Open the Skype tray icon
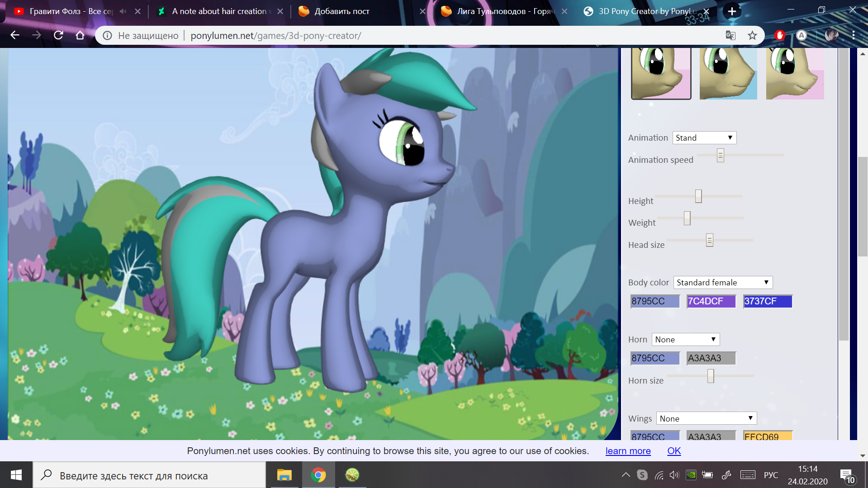This screenshot has width=868, height=488. tap(642, 475)
